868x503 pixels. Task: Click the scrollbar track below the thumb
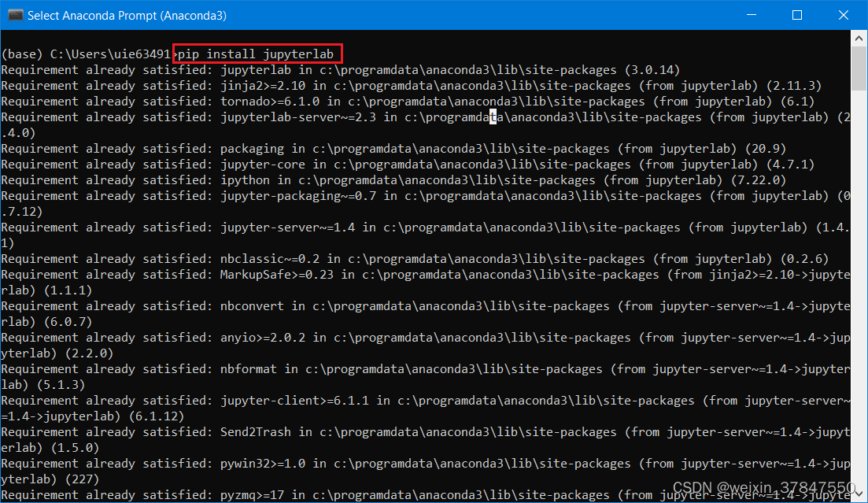pos(859,276)
